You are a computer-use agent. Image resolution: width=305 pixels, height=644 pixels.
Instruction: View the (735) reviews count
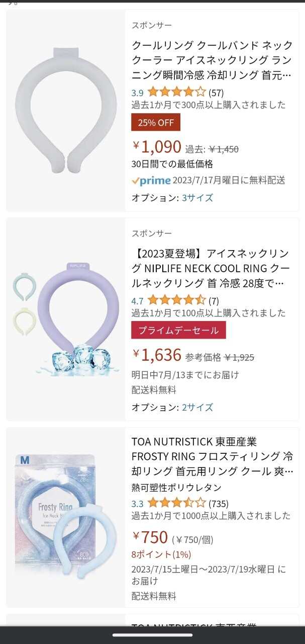(219, 503)
